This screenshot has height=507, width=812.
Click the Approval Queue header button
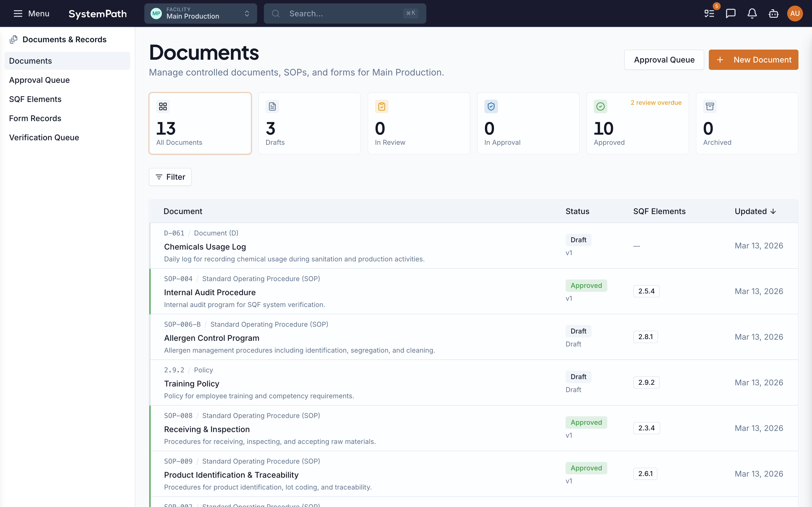pos(664,60)
